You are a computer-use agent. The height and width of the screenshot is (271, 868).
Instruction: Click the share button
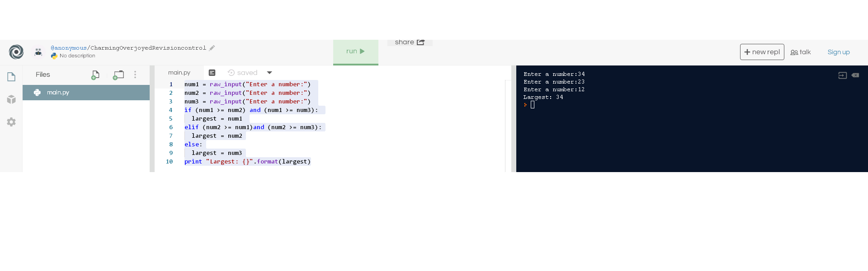tap(410, 42)
